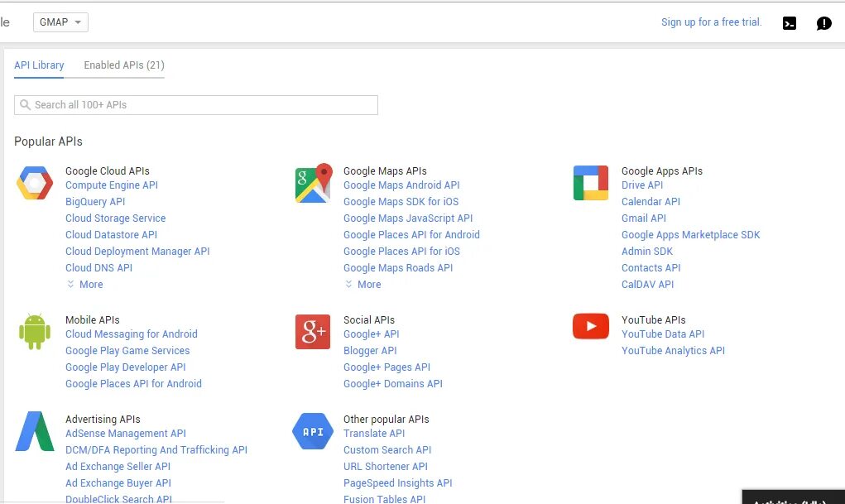Screen dimensions: 845x504
Task: Open Google Places API for Android under Maps
Action: pyautogui.click(x=411, y=234)
